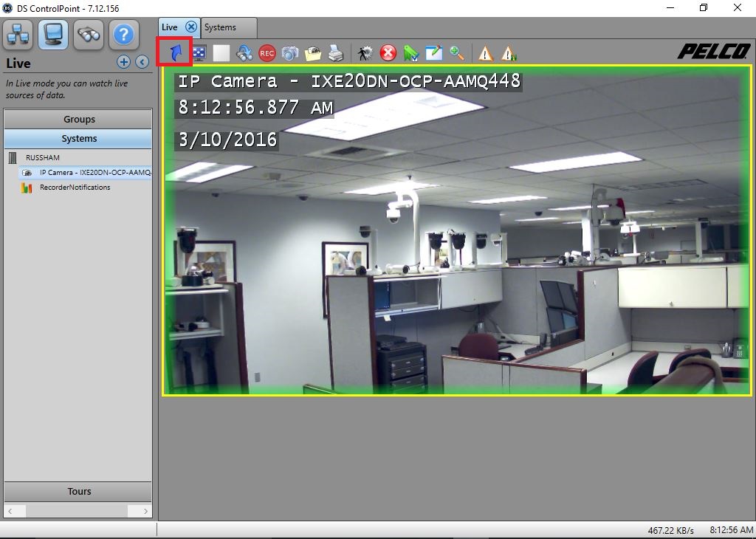Select the Systems mode monitor icon
The width and height of the screenshot is (756, 539).
point(52,33)
